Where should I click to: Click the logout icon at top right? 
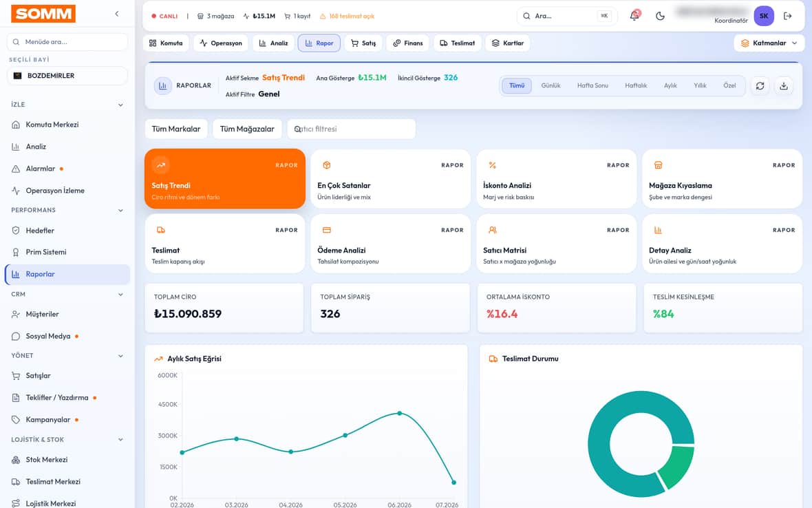788,16
